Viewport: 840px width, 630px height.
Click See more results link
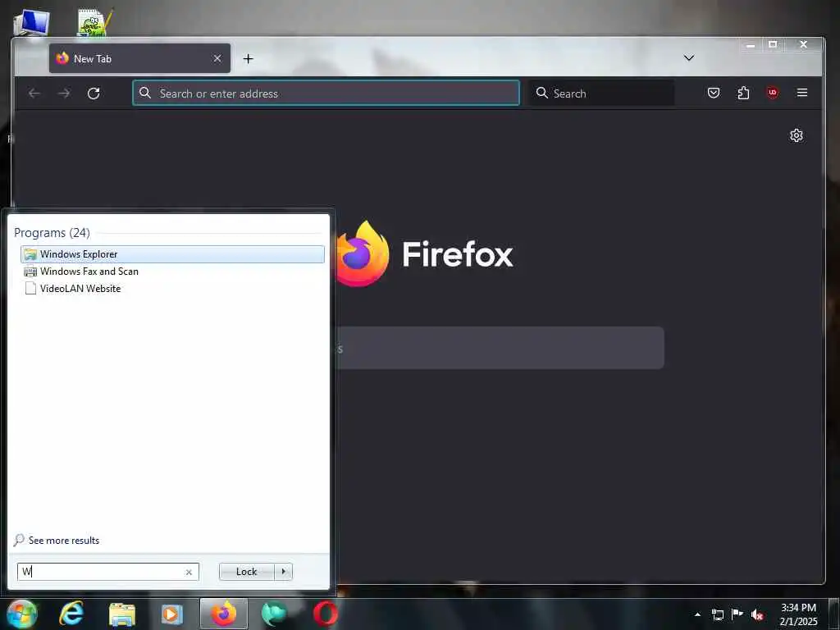57,540
